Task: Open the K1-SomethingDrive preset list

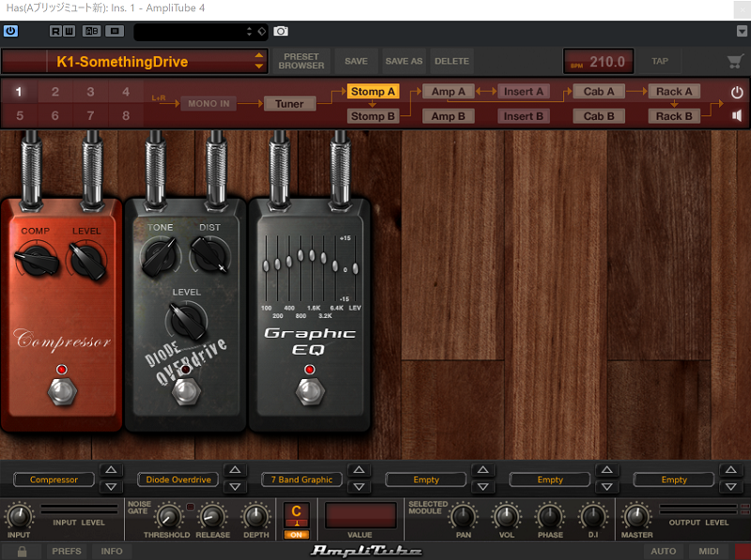Action: click(135, 61)
